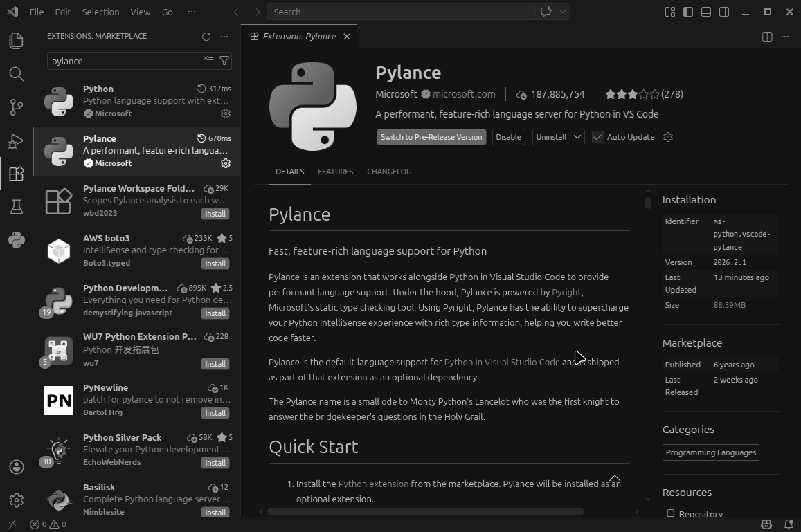
Task: Open remote window indicator in status bar
Action: (x=12, y=524)
